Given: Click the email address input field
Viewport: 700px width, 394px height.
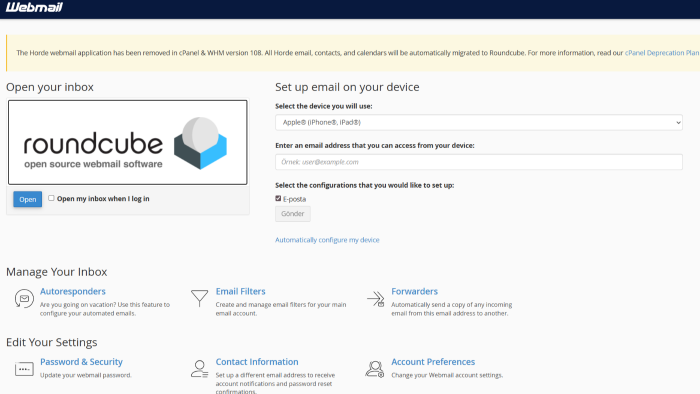Looking at the screenshot, I should click(x=479, y=162).
